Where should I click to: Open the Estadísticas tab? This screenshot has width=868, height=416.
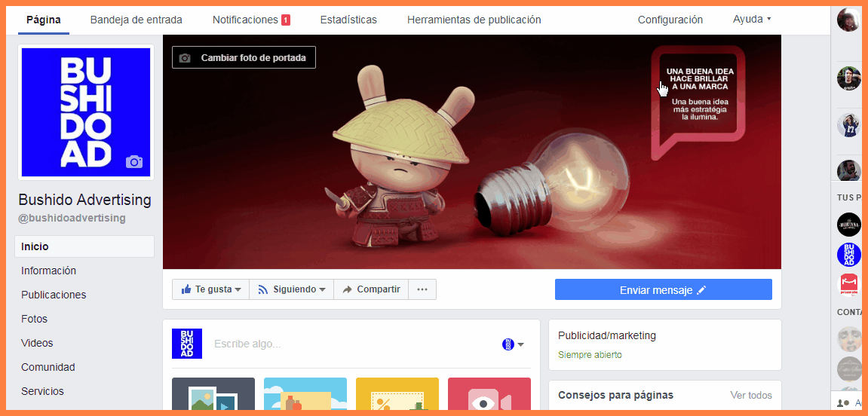(348, 20)
